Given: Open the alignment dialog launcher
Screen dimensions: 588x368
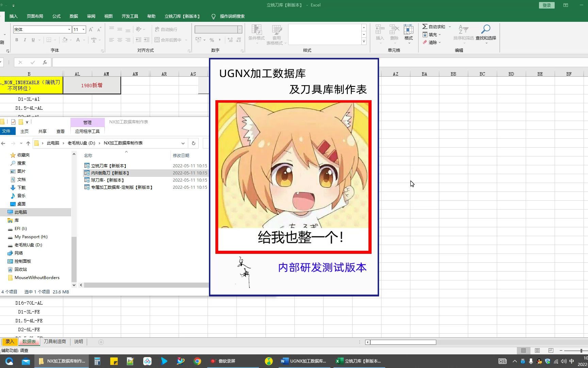Looking at the screenshot, I should click(189, 51).
